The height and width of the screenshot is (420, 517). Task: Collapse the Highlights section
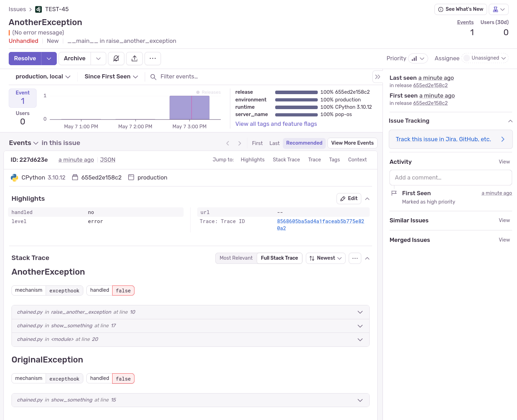(x=367, y=199)
